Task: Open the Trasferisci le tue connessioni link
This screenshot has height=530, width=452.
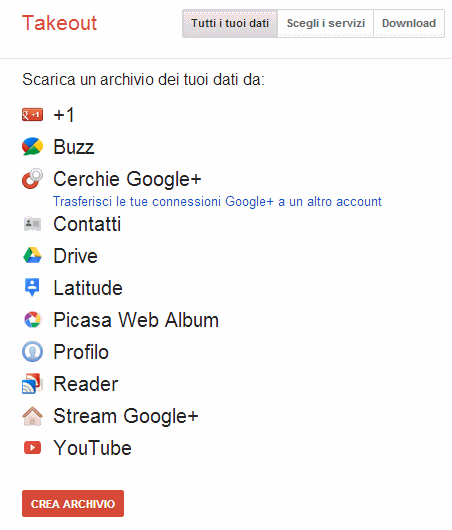Action: pyautogui.click(x=217, y=201)
